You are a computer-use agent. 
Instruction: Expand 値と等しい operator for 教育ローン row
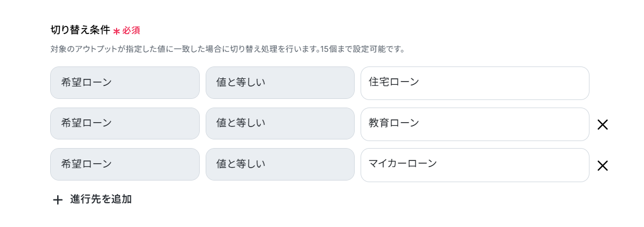tap(280, 124)
